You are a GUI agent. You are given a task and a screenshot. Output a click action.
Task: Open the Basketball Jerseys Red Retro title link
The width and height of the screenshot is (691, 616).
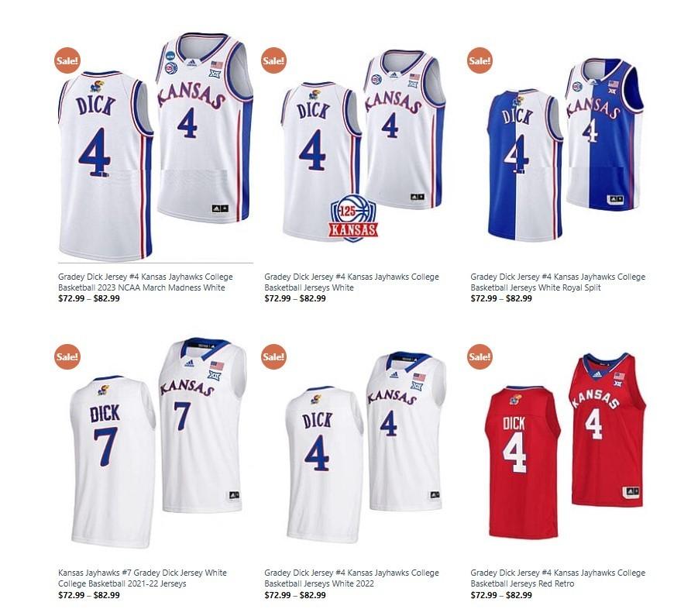[x=558, y=578]
